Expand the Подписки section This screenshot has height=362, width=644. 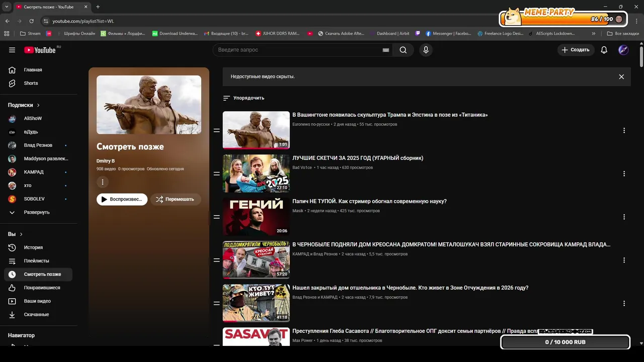[x=24, y=105]
